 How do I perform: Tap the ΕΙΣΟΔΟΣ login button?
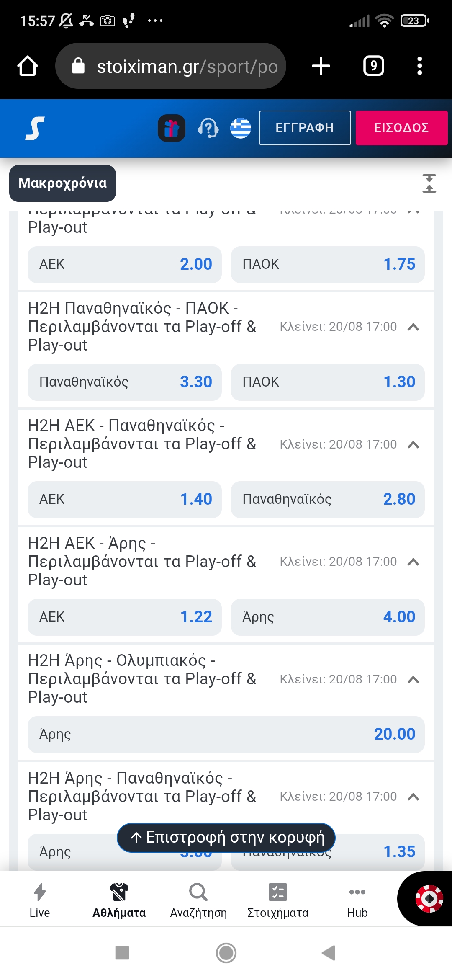point(402,128)
